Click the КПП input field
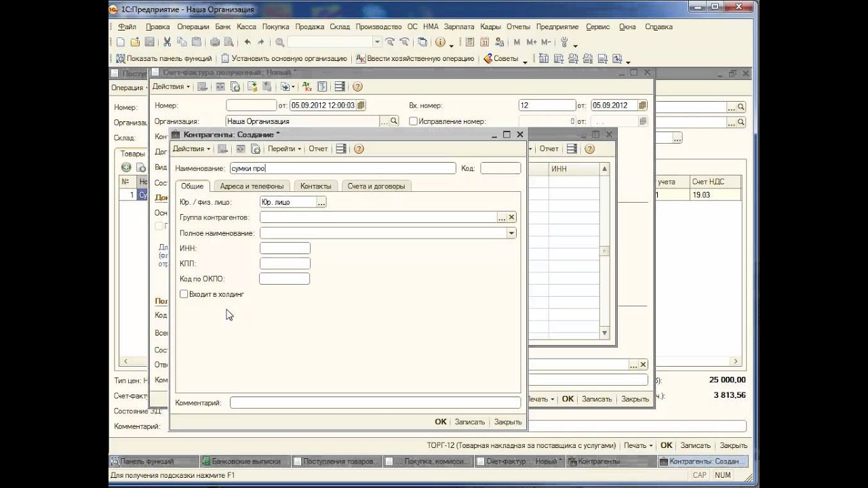The height and width of the screenshot is (488, 868). click(285, 264)
